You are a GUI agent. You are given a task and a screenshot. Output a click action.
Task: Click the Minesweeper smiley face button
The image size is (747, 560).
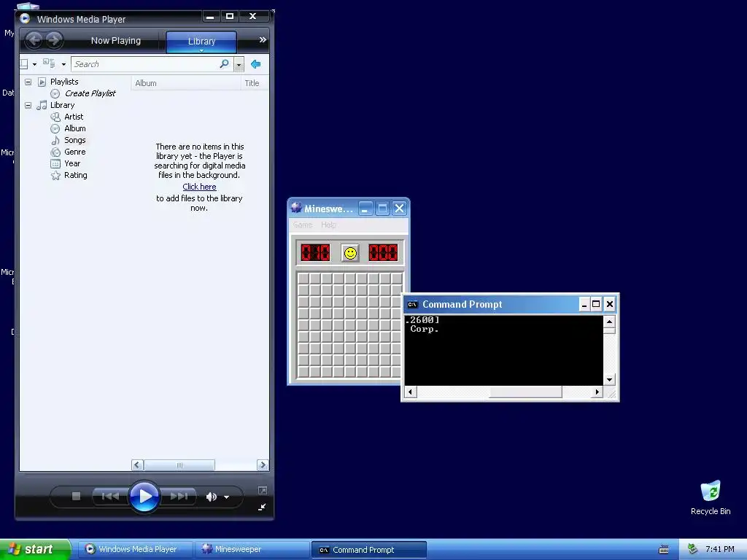click(350, 253)
